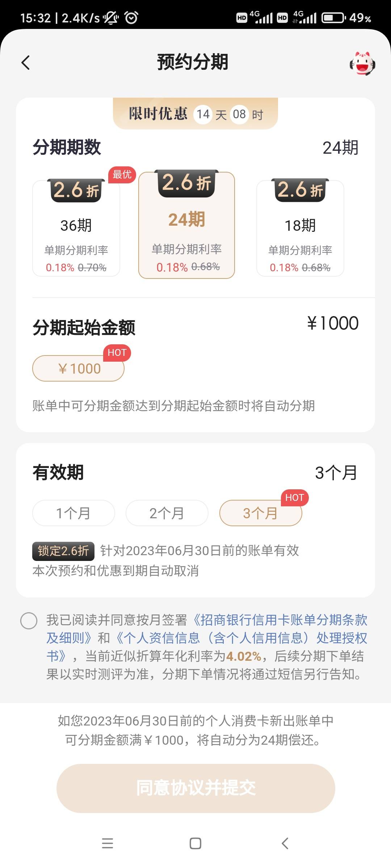Select the 36期 installment option
This screenshot has height=868, width=391.
(x=76, y=228)
